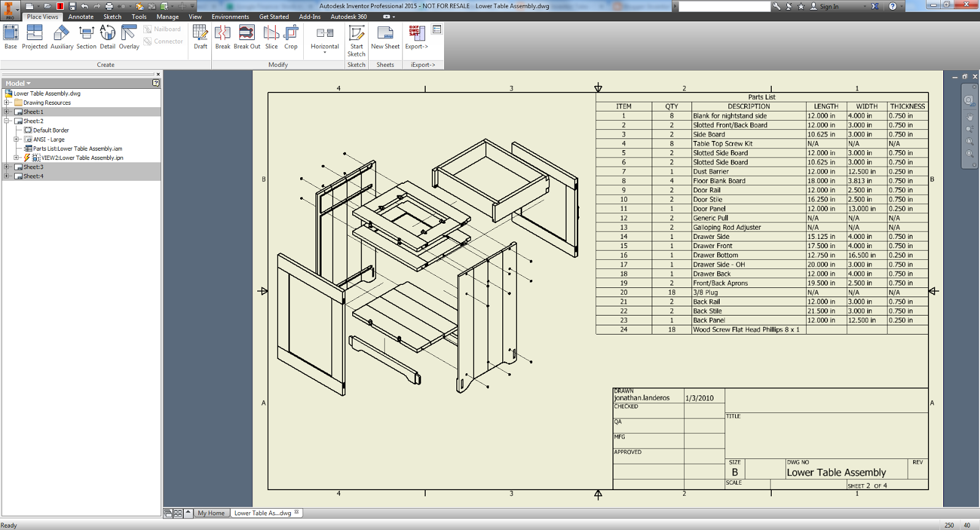Image resolution: width=980 pixels, height=530 pixels.
Task: Open the Inventor application menu button
Action: tap(10, 10)
